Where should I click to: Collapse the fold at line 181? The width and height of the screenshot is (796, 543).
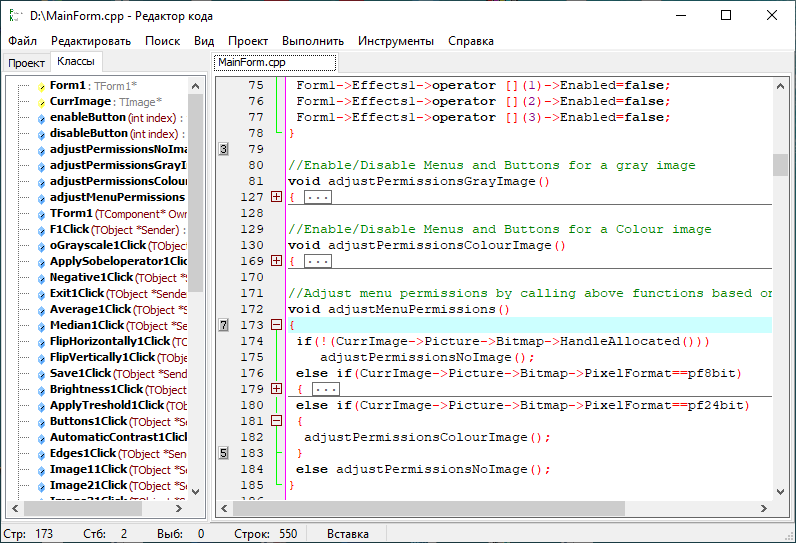(277, 421)
